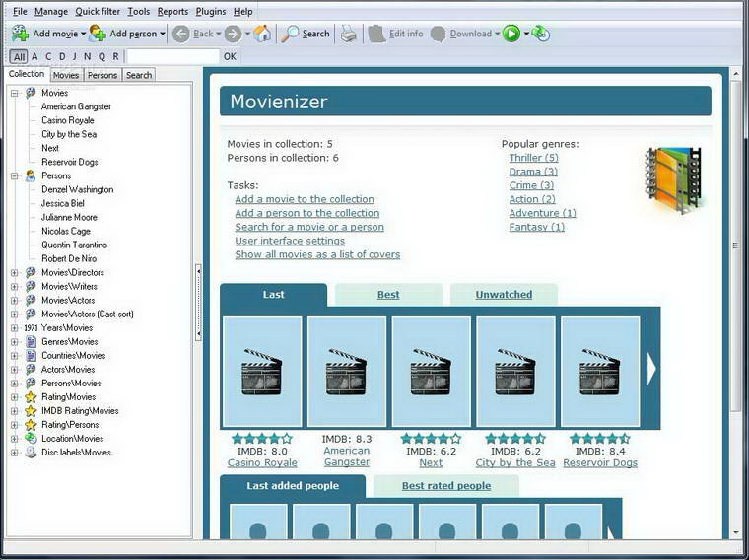
Task: Expand the Movies\Actors (Cast sort) node
Action: coord(15,315)
